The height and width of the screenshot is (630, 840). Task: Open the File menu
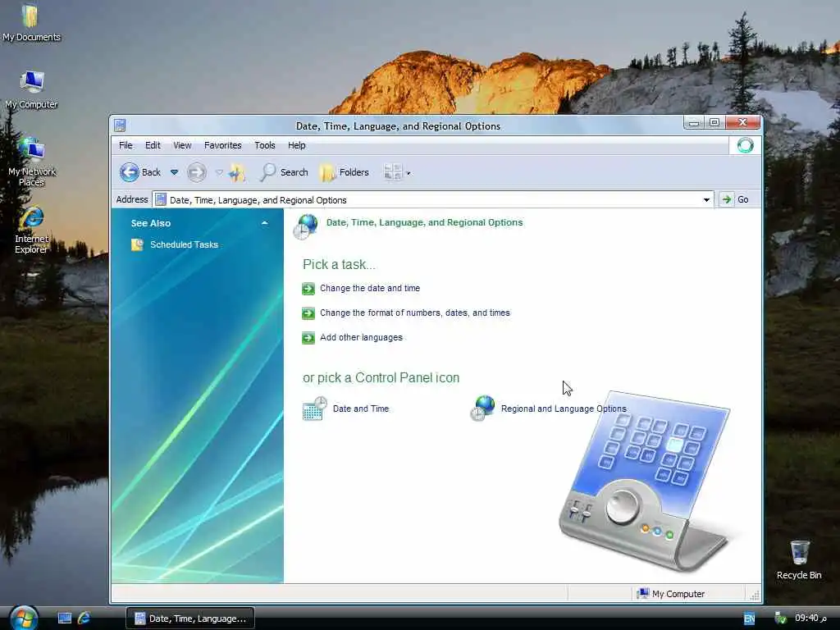coord(126,145)
